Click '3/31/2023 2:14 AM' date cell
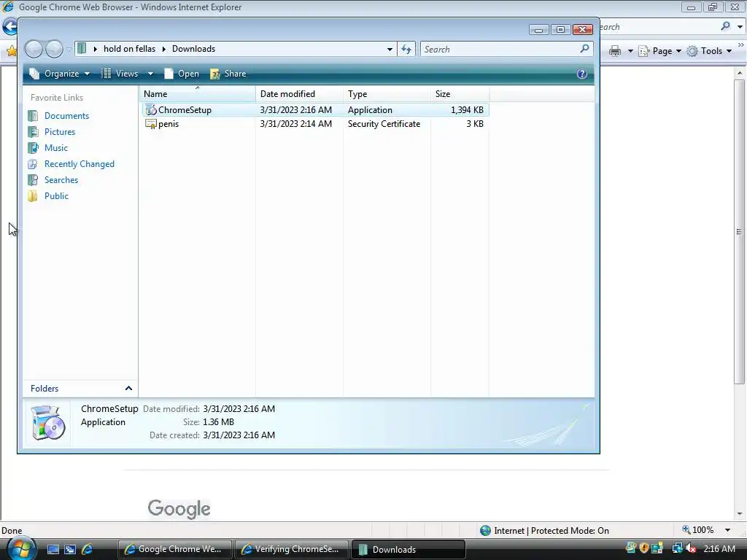The image size is (747, 560). (x=296, y=124)
